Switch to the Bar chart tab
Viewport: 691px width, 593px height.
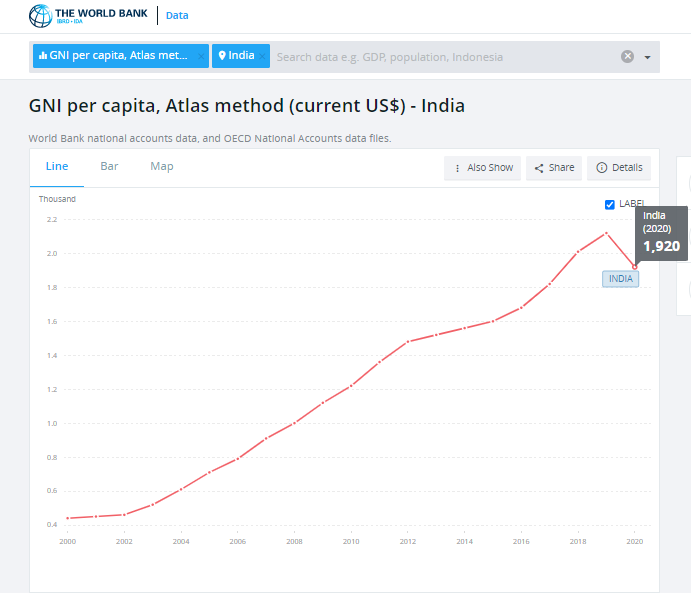pos(109,166)
